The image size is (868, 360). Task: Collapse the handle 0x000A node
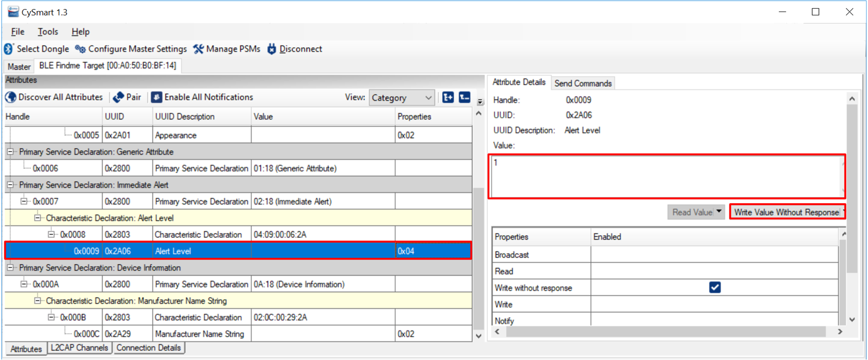(24, 284)
